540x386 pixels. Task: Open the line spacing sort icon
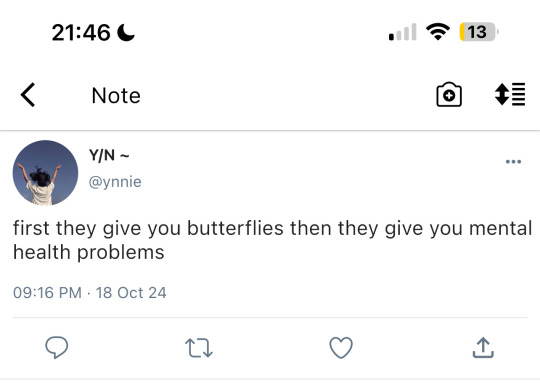point(510,94)
